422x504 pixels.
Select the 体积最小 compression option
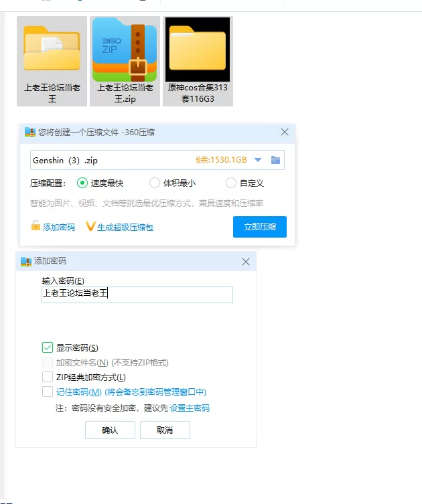[x=155, y=183]
